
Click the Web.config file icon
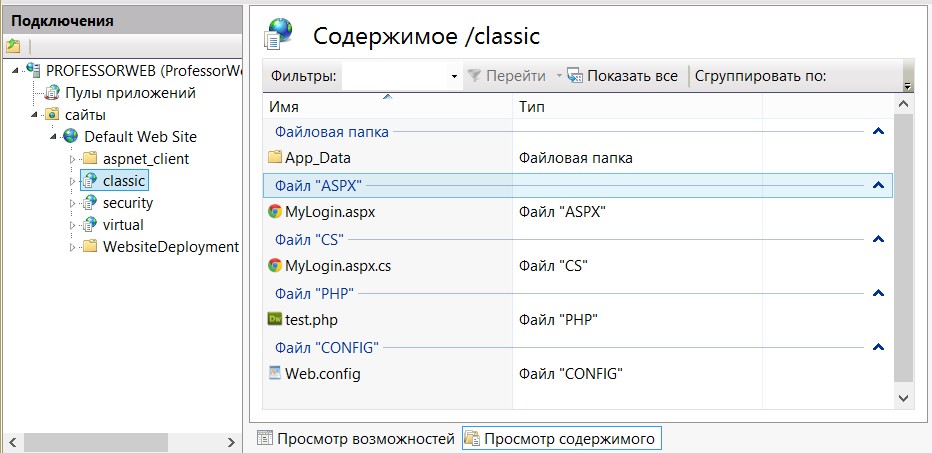click(275, 373)
